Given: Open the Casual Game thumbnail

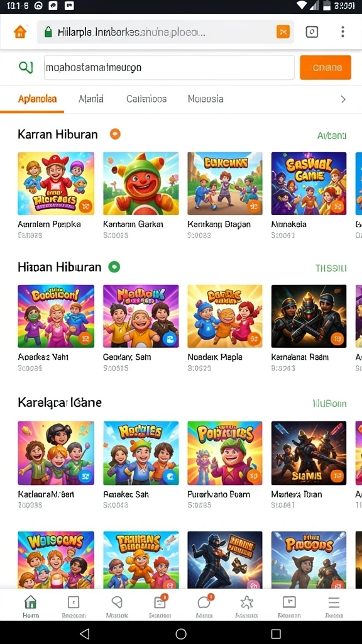Looking at the screenshot, I should pos(309,184).
